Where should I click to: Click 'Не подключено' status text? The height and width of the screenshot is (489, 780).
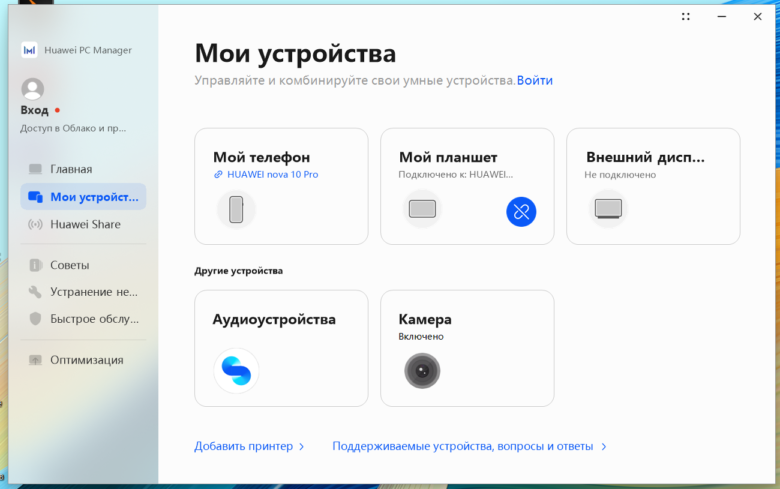(620, 175)
